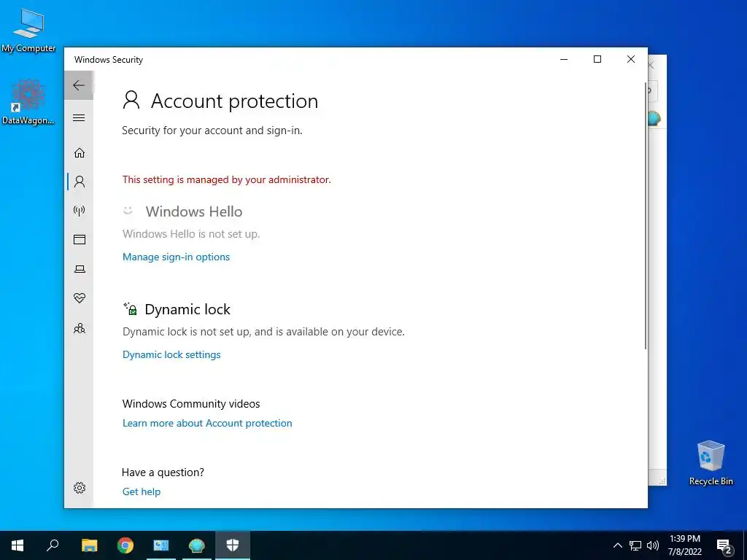Open the Server Manager taskbar icon

point(161,545)
